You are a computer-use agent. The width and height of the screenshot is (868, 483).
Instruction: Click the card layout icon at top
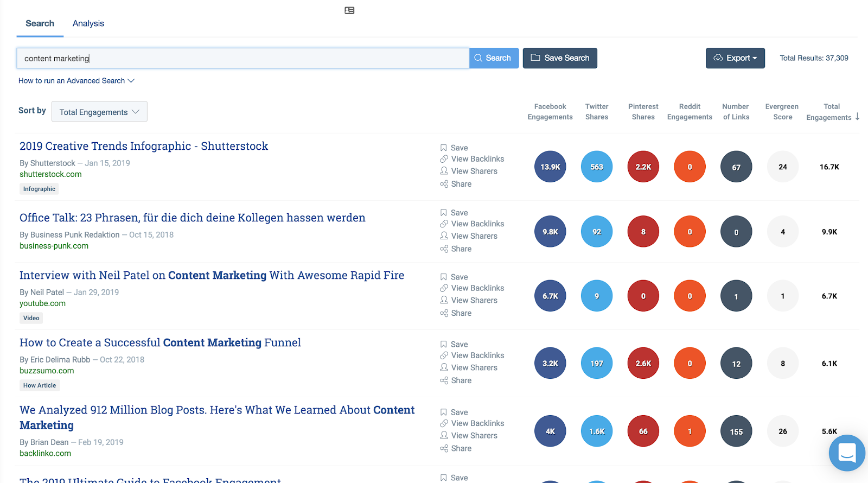349,10
